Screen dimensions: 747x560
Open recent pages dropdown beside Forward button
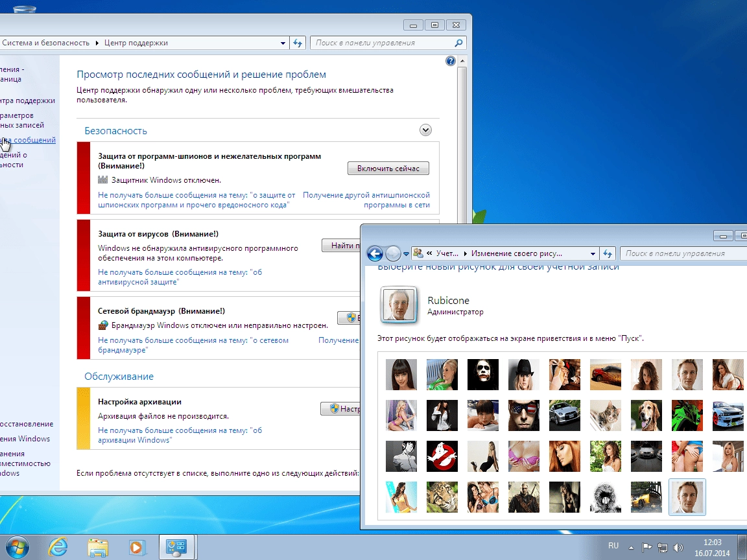pos(406,254)
